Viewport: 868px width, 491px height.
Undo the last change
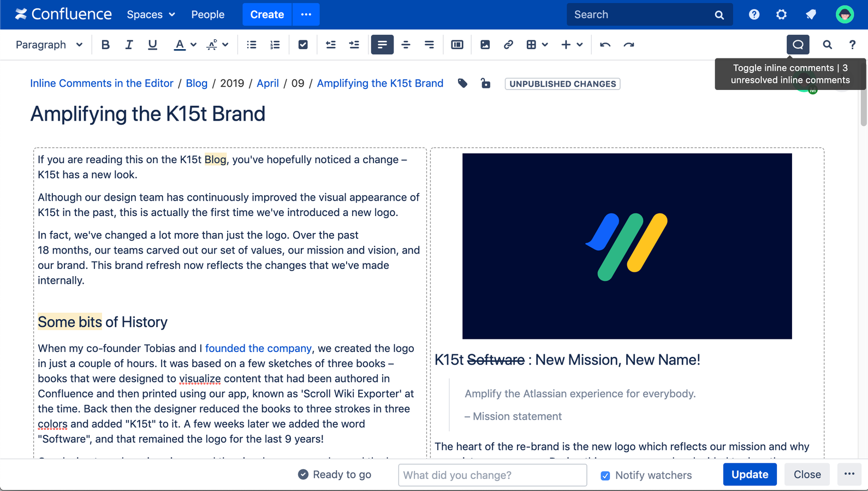coord(605,45)
